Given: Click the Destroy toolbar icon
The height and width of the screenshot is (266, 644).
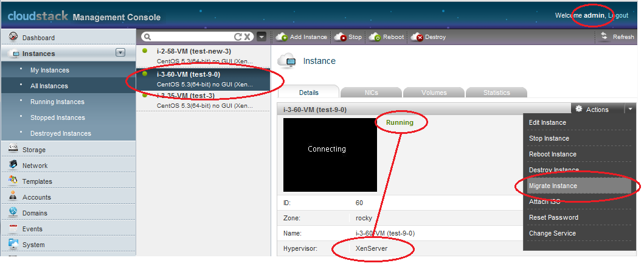Looking at the screenshot, I should (417, 37).
